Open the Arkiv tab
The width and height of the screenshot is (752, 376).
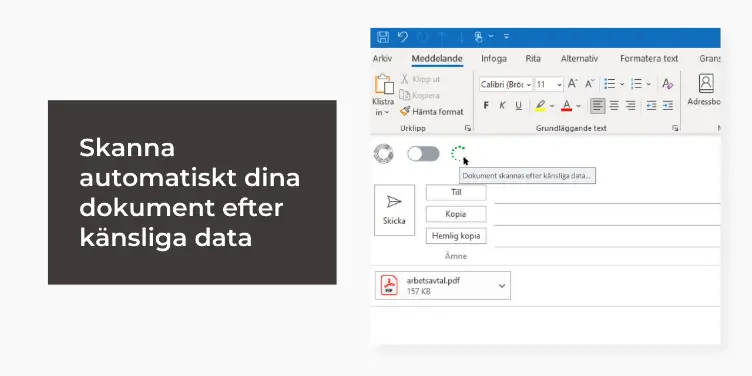pos(382,59)
